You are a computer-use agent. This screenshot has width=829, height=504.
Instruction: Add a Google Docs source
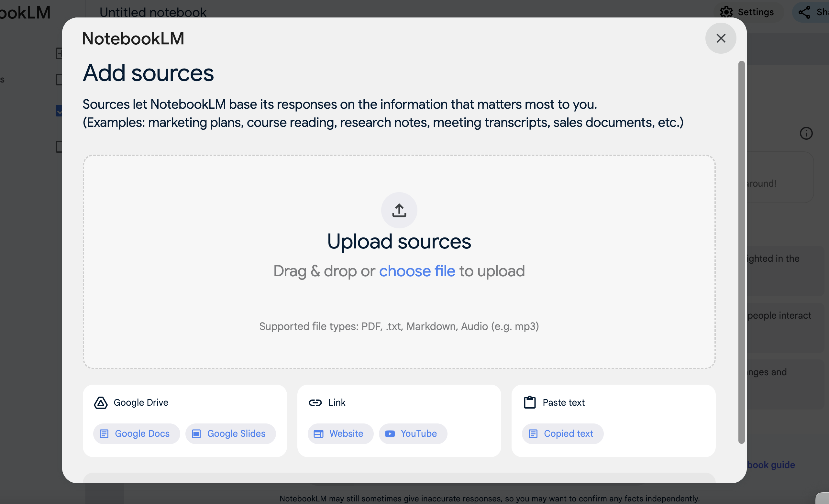point(136,433)
